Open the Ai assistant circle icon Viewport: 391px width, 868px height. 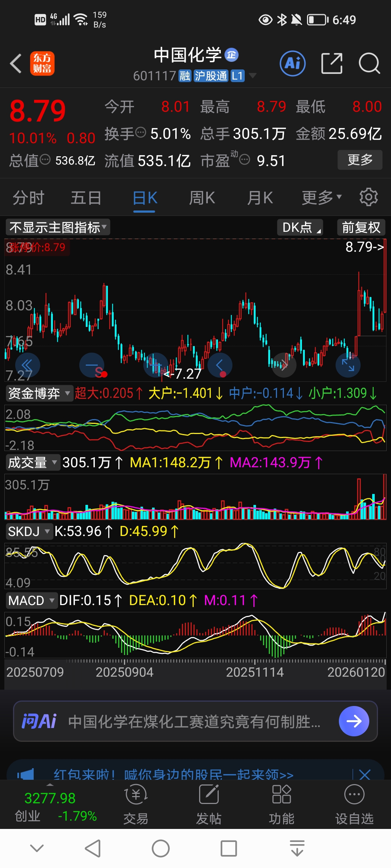tap(293, 63)
